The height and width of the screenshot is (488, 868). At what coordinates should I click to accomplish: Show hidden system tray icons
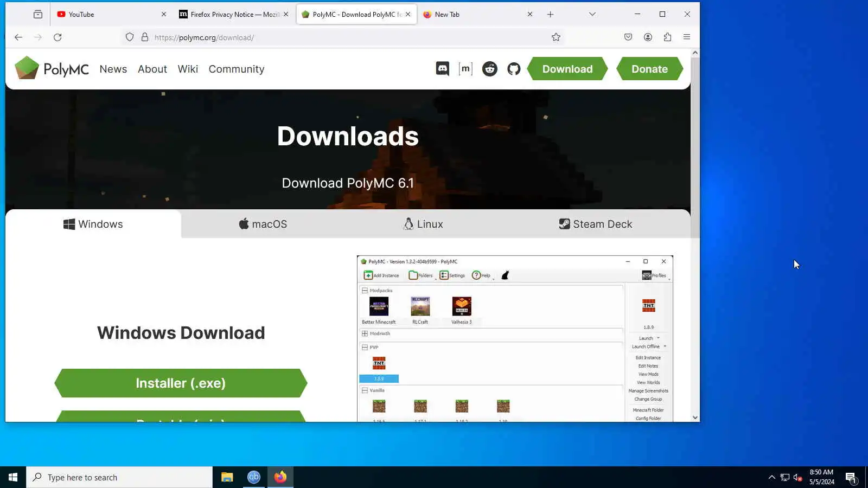point(772,478)
